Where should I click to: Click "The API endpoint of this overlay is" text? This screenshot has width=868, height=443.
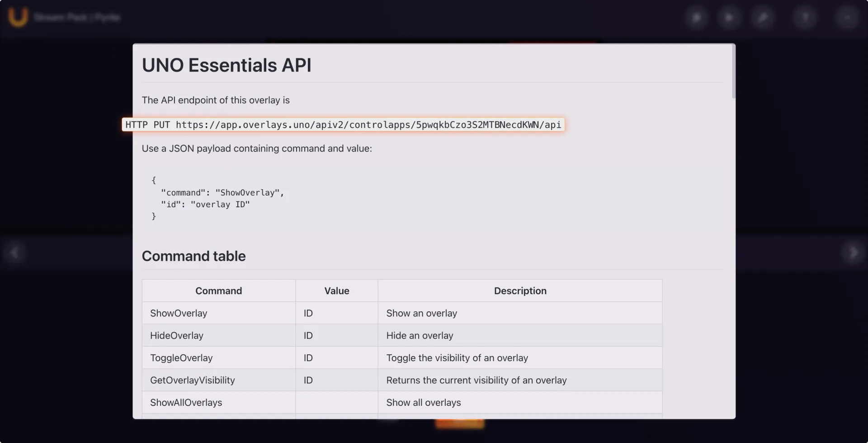(216, 100)
